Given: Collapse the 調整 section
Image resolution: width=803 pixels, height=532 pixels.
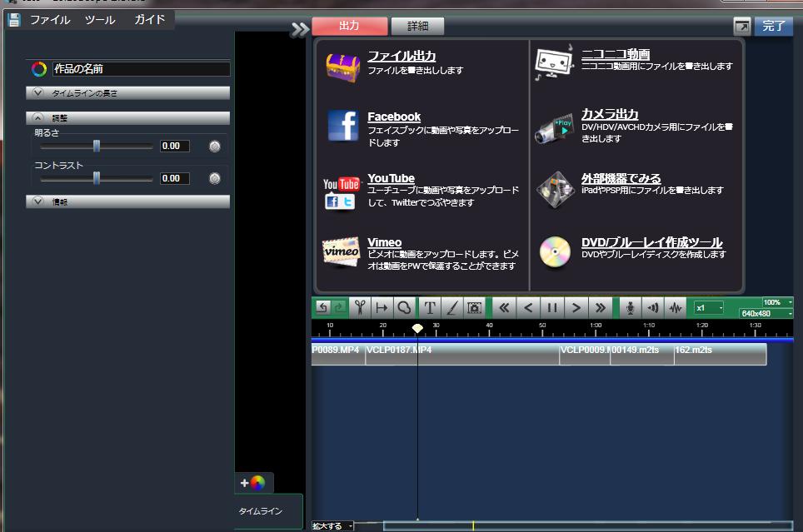Looking at the screenshot, I should [127, 117].
